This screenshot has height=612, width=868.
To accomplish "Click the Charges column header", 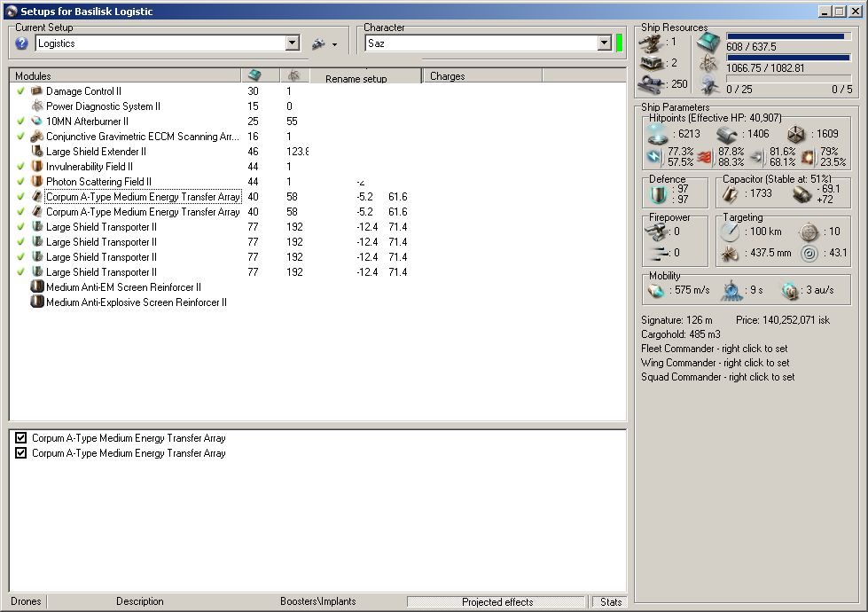I will tap(481, 76).
